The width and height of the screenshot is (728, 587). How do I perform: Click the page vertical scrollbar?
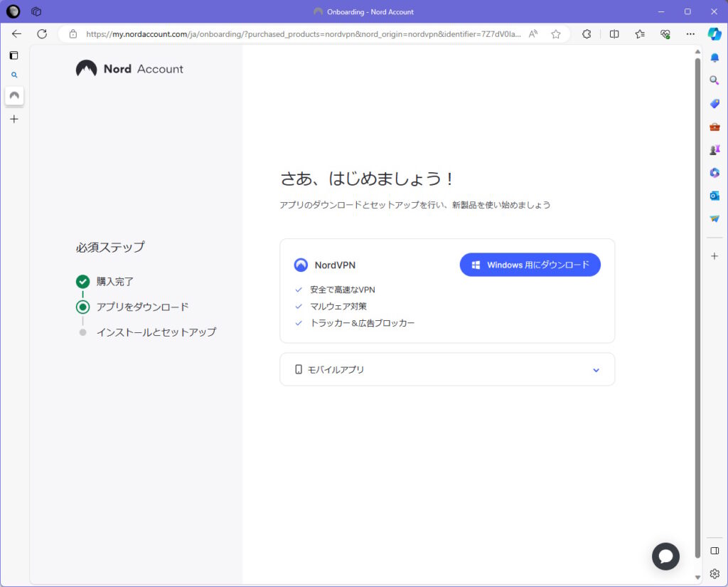(697, 307)
